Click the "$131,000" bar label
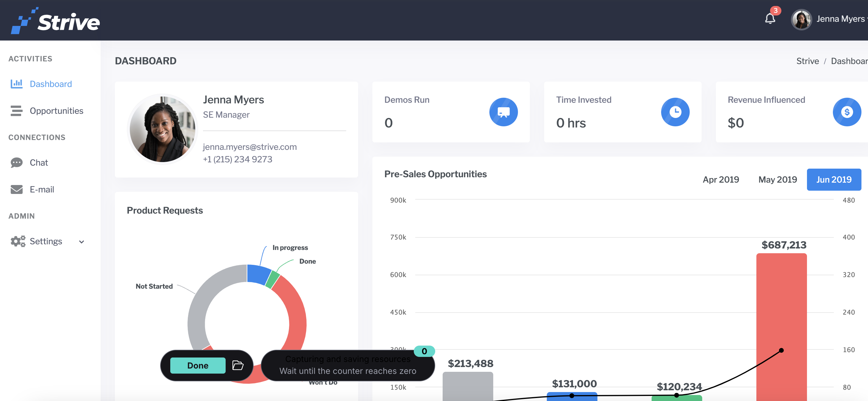This screenshot has width=868, height=401. tap(574, 383)
